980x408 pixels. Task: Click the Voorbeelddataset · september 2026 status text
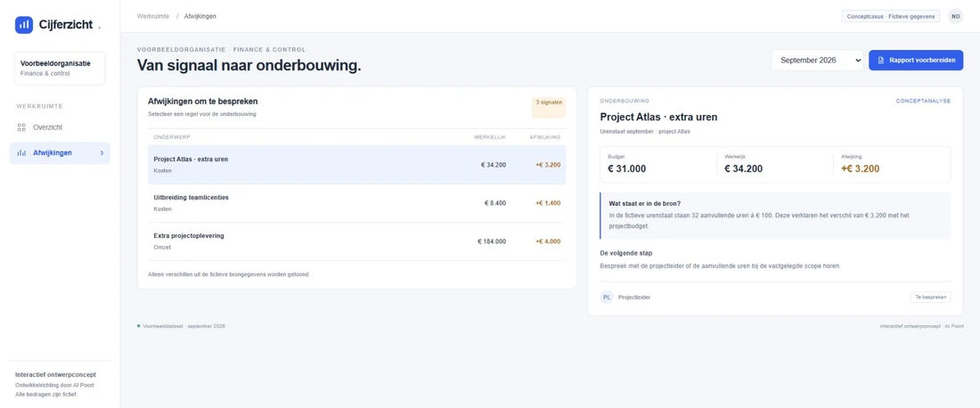point(184,326)
